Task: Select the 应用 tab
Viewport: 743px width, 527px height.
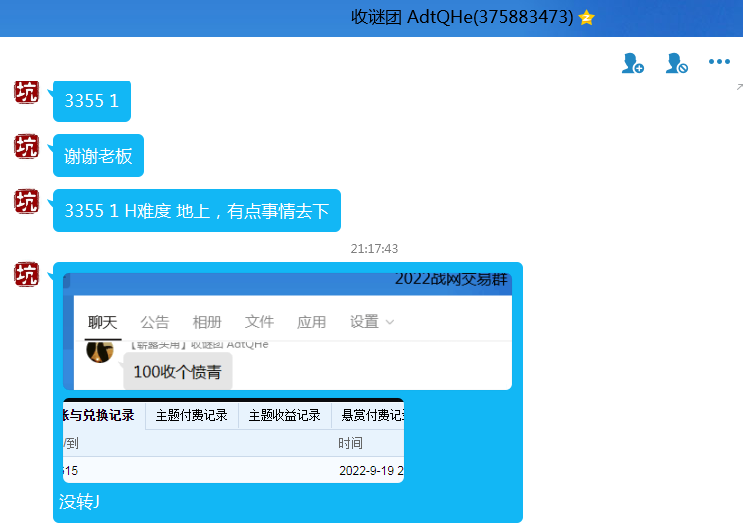Action: [311, 322]
